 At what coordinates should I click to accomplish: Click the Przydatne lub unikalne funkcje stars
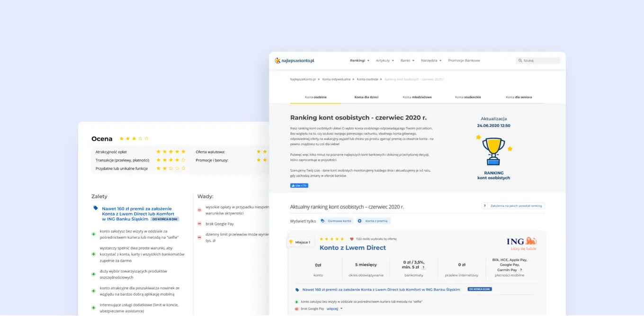171,168
